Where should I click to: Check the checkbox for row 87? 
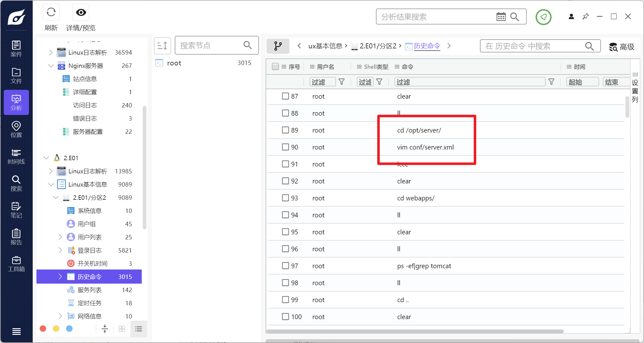tap(285, 96)
